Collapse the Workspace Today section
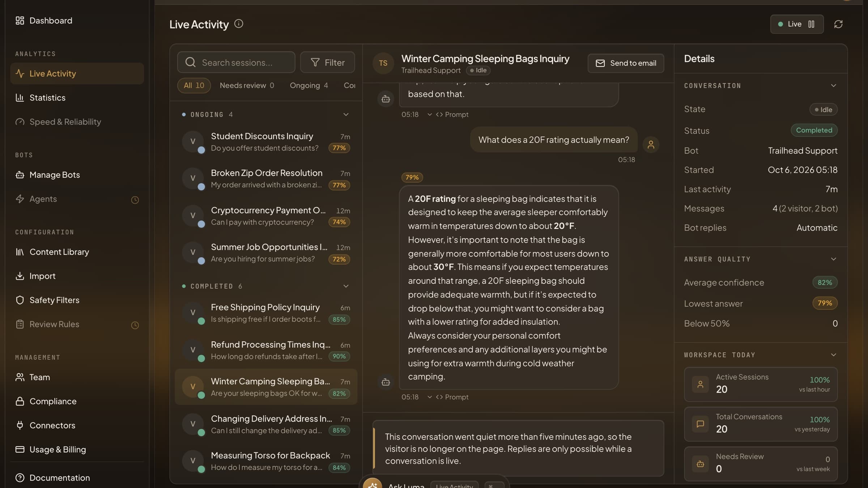 click(833, 355)
